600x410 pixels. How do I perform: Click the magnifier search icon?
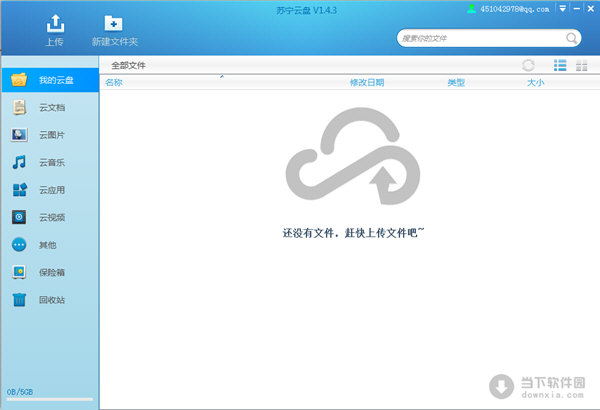[571, 38]
